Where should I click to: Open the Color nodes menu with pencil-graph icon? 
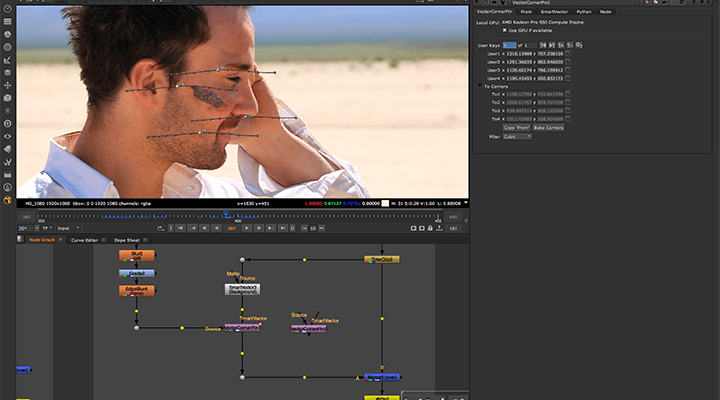[x=7, y=60]
